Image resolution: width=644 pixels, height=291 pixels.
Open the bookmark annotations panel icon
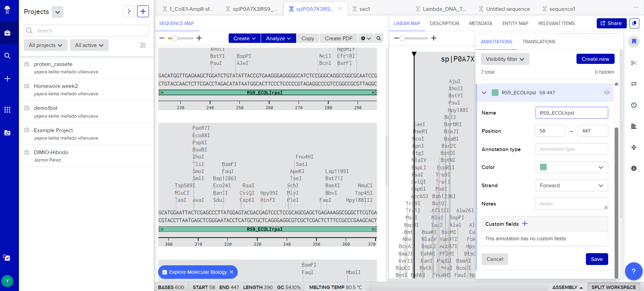click(634, 42)
